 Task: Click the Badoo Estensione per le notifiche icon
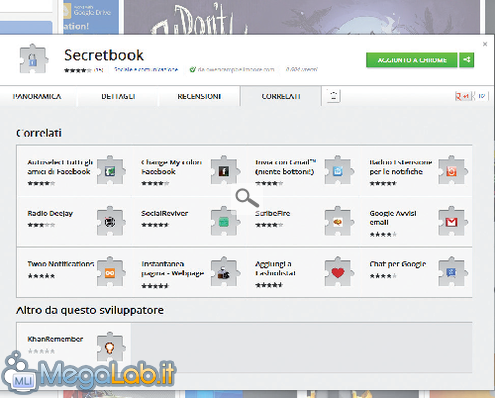click(452, 170)
